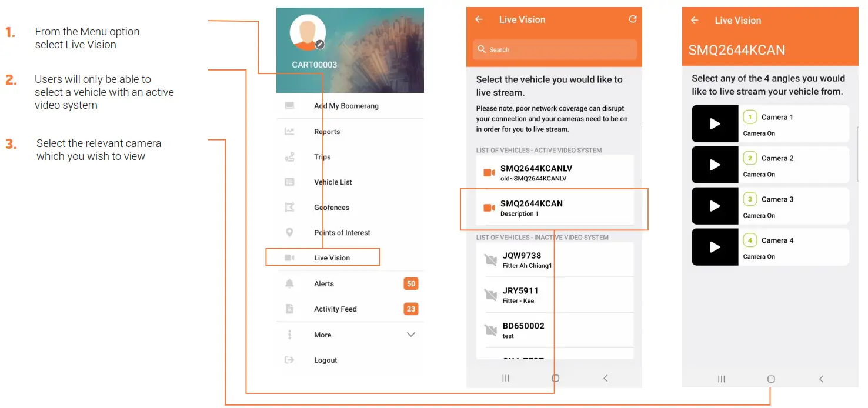Click the refresh icon on Live Vision screen
868x408 pixels.
click(632, 19)
